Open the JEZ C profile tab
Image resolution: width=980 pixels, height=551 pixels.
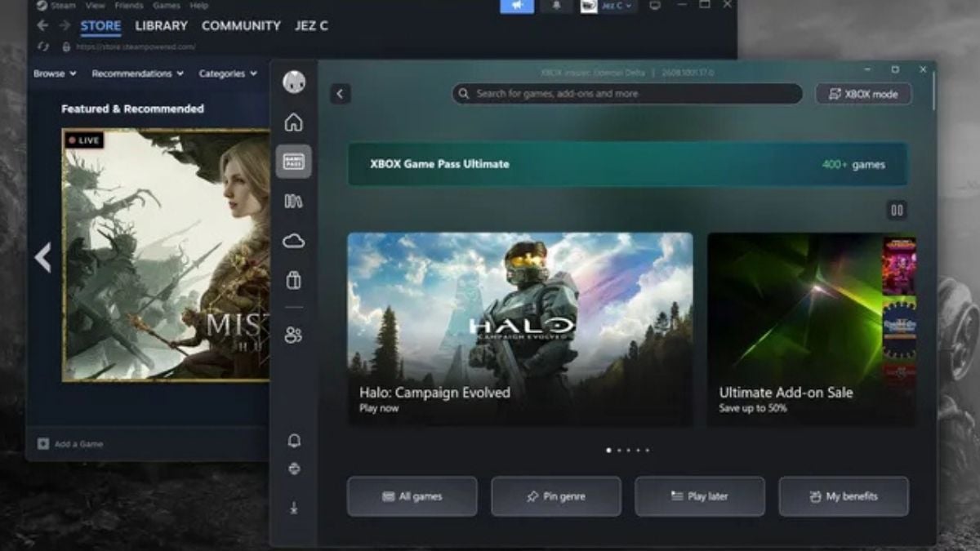coord(311,26)
